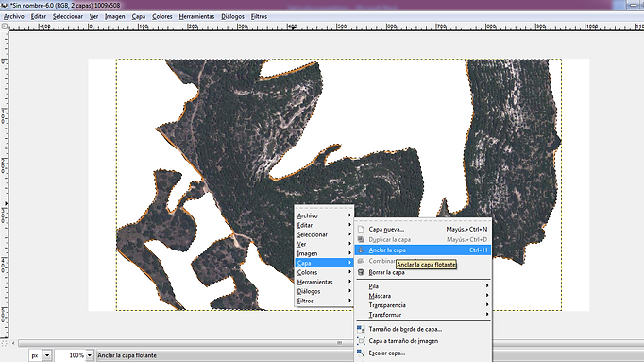Click the 100% zoom input field
The width and height of the screenshot is (644, 362).
pyautogui.click(x=70, y=355)
